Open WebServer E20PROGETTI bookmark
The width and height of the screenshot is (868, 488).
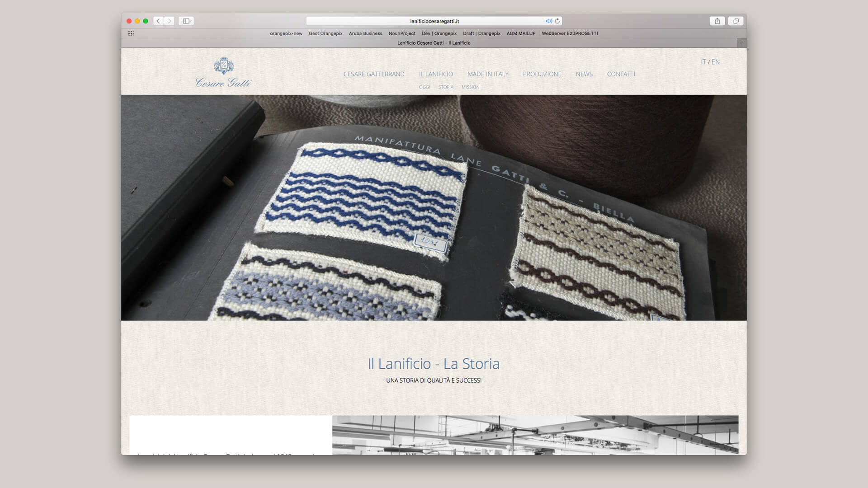(x=570, y=33)
